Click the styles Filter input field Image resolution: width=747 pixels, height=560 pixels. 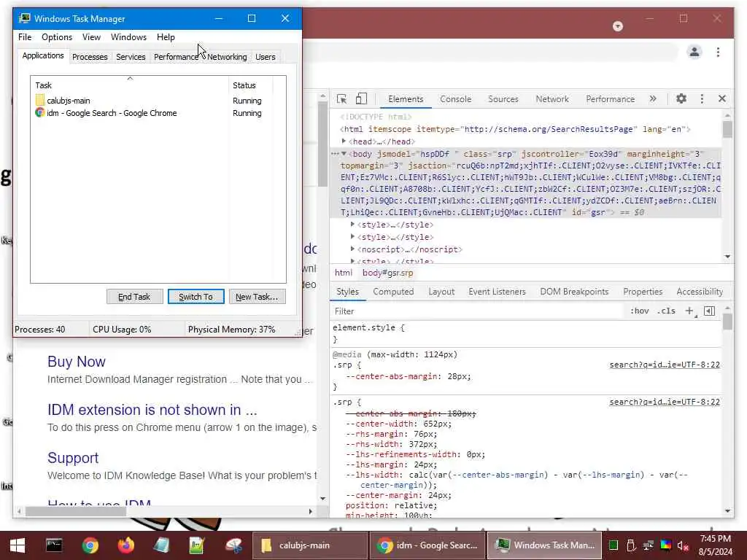click(478, 311)
